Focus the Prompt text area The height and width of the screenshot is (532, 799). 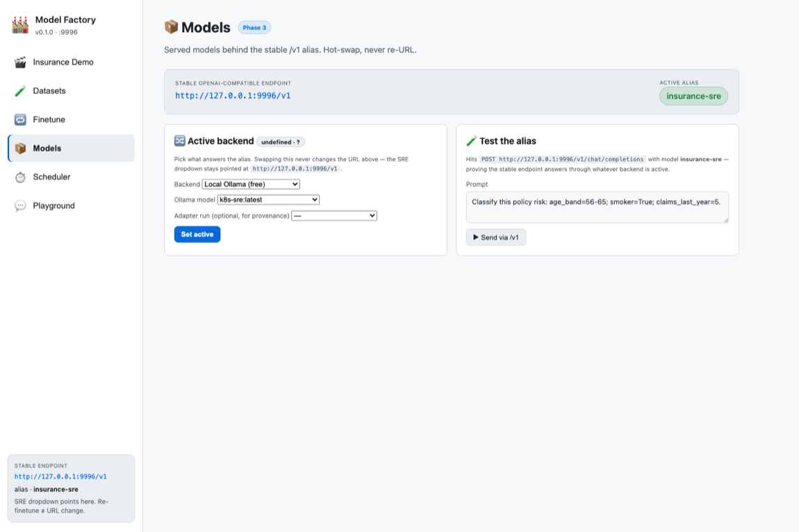pyautogui.click(x=598, y=208)
